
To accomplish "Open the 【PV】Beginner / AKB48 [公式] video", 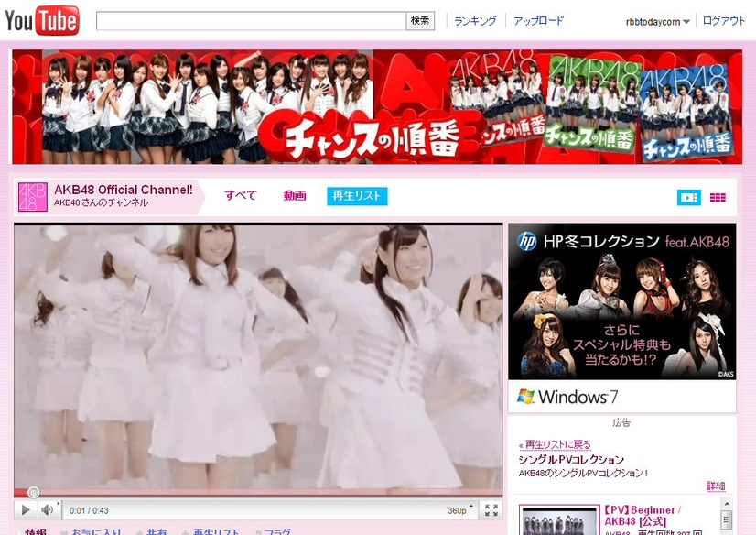I will pyautogui.click(x=643, y=516).
